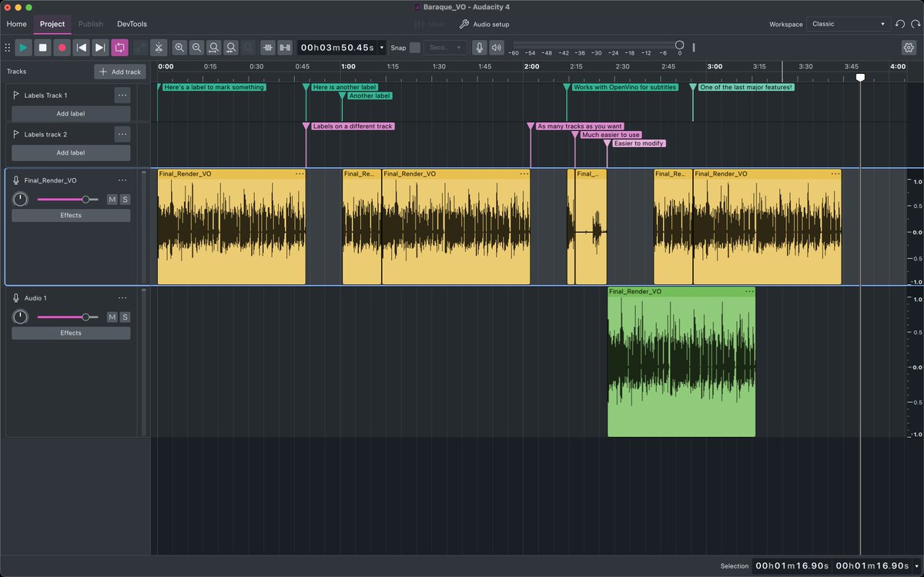Open Audio setup

coord(484,24)
